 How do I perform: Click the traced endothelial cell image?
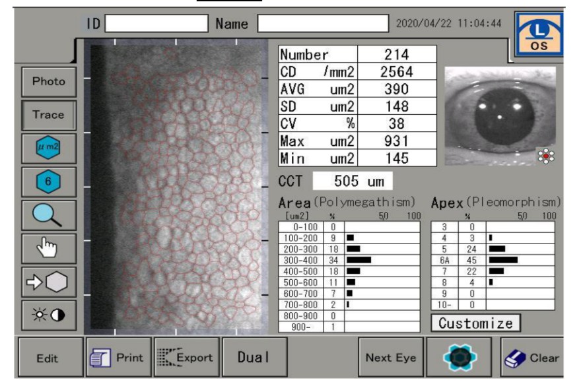(176, 187)
